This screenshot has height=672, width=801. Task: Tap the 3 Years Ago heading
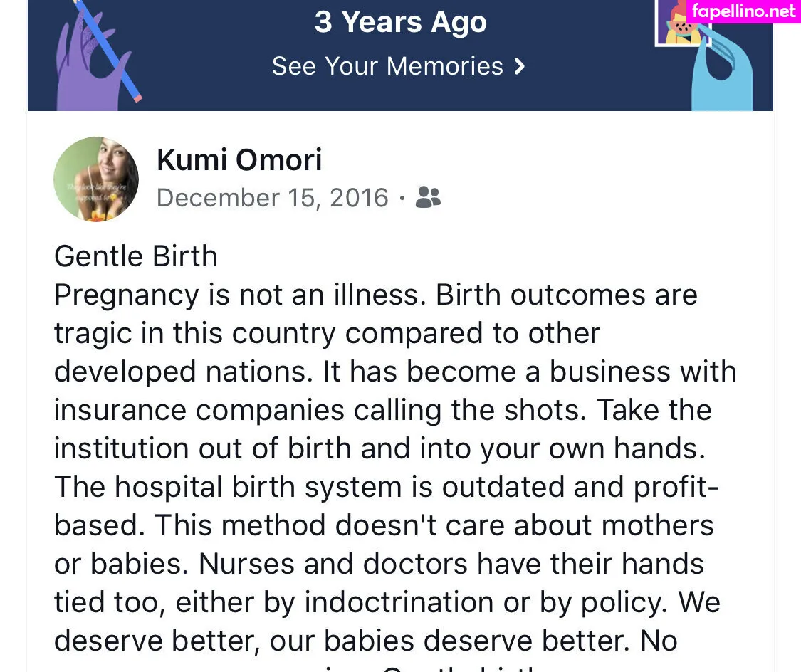pyautogui.click(x=400, y=22)
